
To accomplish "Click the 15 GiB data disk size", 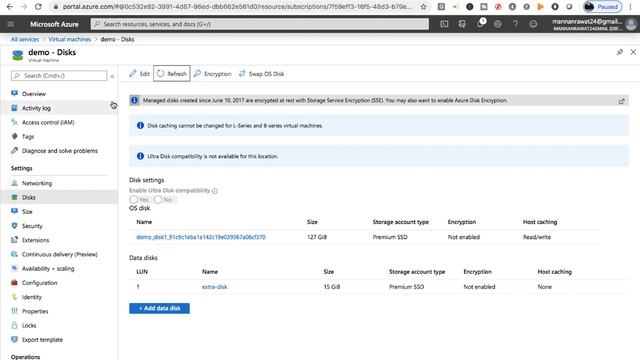I will pos(332,287).
